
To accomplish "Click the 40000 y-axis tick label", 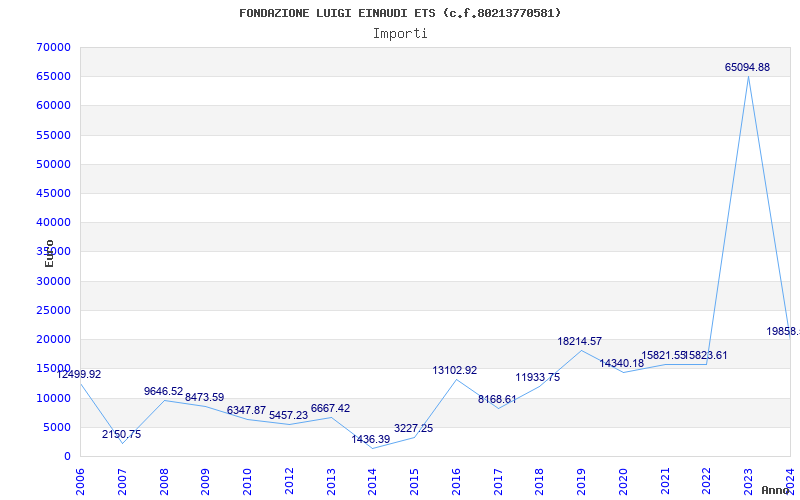I will (x=54, y=222).
